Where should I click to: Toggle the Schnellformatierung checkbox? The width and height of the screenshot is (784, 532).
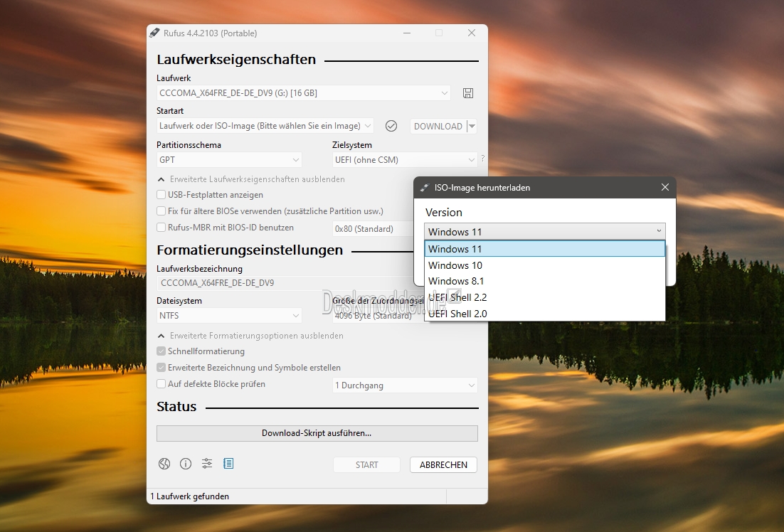(x=161, y=351)
